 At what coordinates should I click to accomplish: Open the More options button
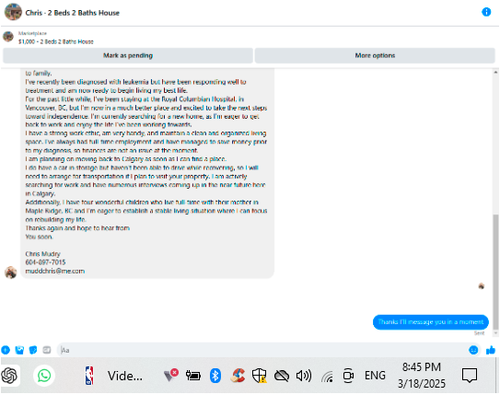pyautogui.click(x=375, y=56)
